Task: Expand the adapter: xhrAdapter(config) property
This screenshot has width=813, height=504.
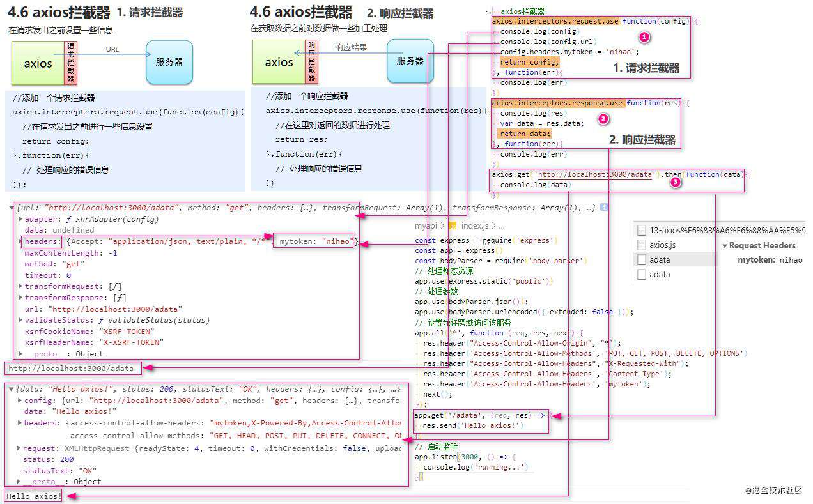Action: point(20,219)
